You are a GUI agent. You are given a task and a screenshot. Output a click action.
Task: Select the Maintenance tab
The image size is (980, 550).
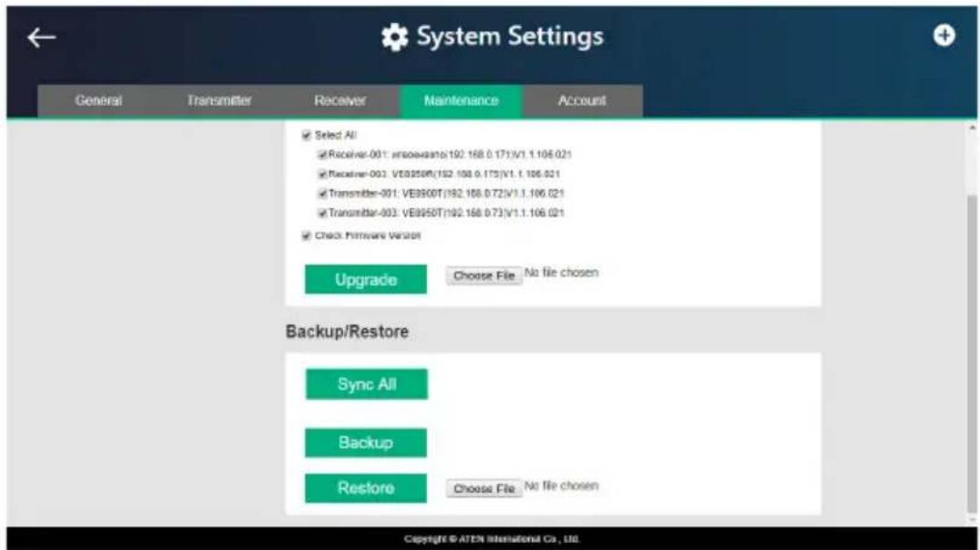tap(461, 100)
